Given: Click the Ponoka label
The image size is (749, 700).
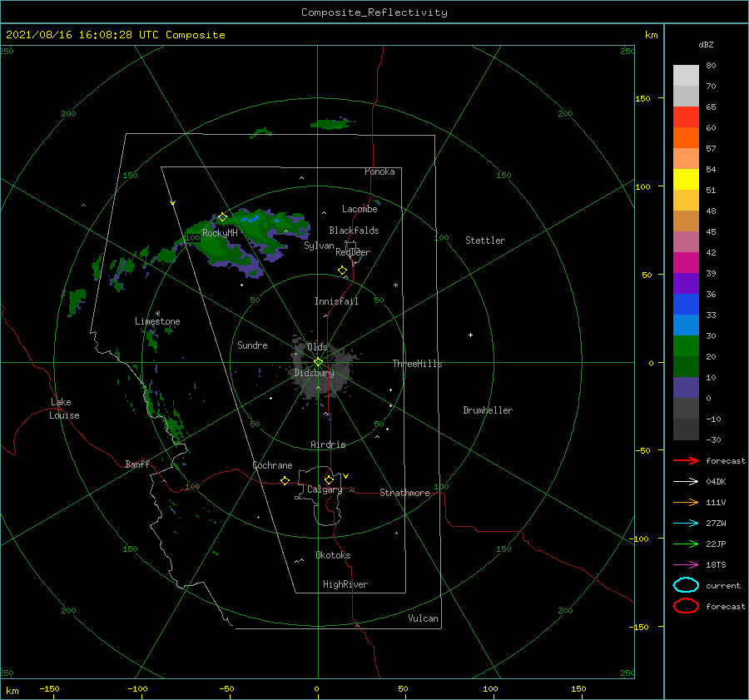Looking at the screenshot, I should click(x=379, y=171).
